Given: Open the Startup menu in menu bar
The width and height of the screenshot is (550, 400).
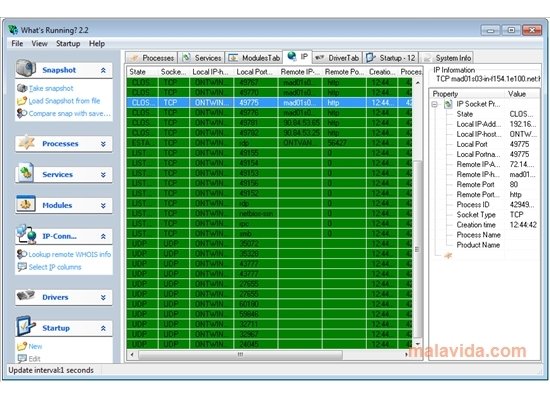Looking at the screenshot, I should tap(68, 44).
